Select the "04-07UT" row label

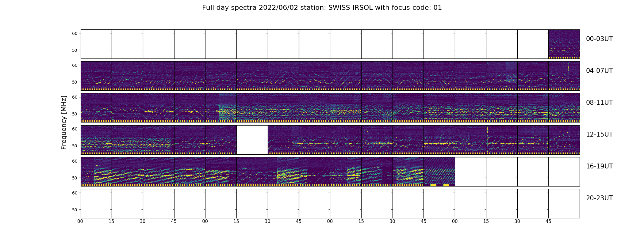599,71
